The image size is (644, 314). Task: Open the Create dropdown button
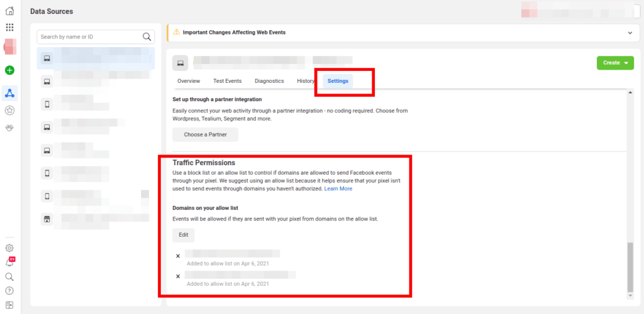click(x=615, y=63)
